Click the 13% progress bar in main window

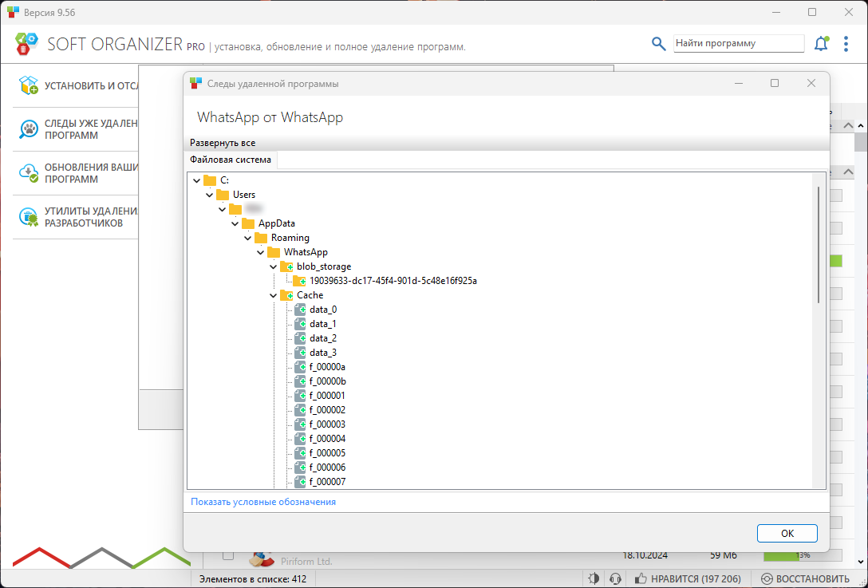803,554
